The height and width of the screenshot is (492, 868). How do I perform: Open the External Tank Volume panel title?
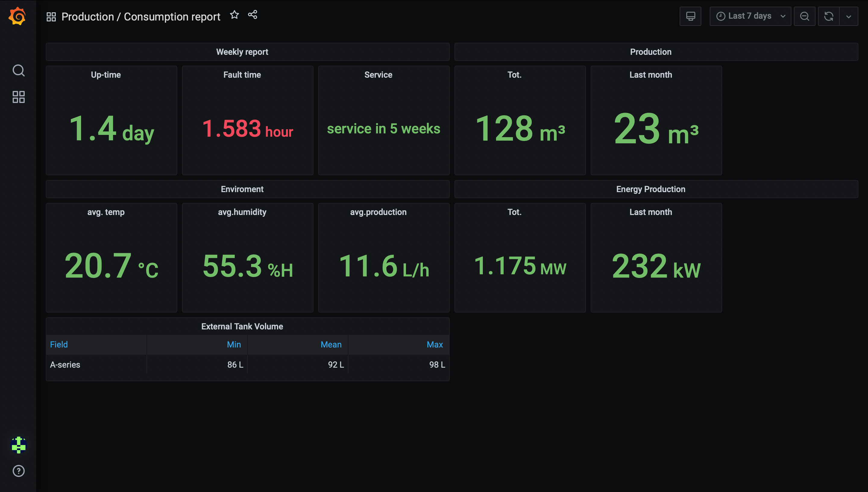[x=242, y=326]
